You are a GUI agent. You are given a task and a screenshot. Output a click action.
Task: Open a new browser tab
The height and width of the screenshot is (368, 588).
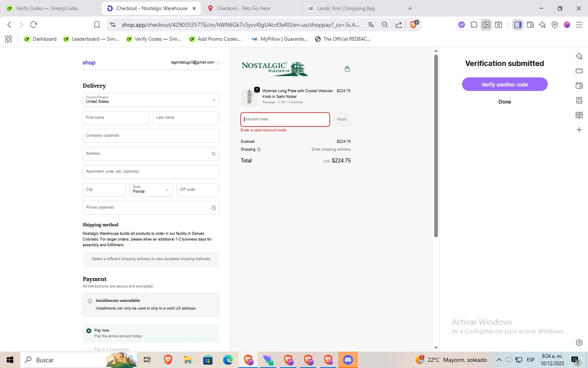(x=410, y=8)
